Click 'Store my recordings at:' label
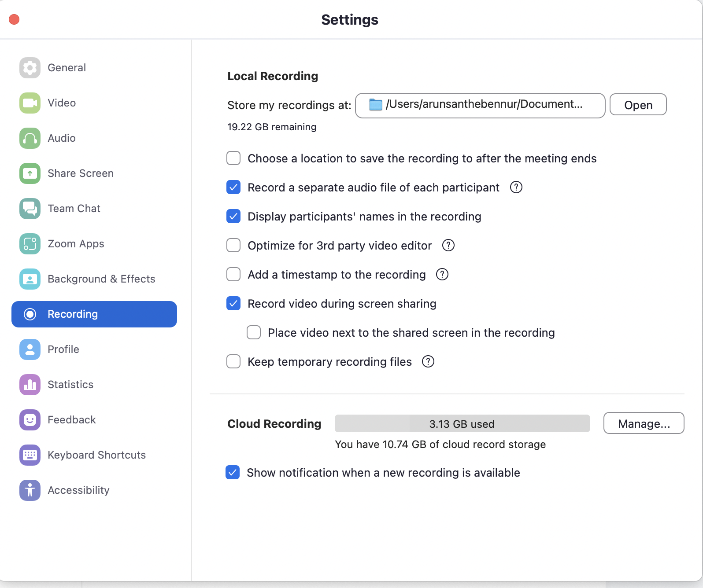 289,105
